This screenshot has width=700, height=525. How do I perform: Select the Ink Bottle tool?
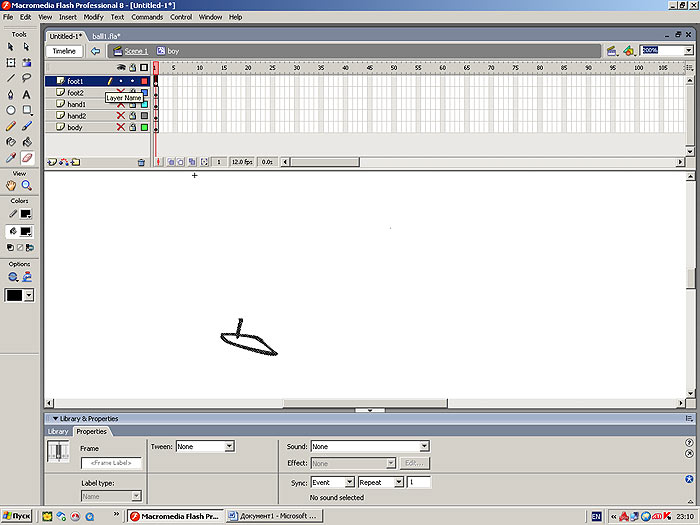pos(11,142)
